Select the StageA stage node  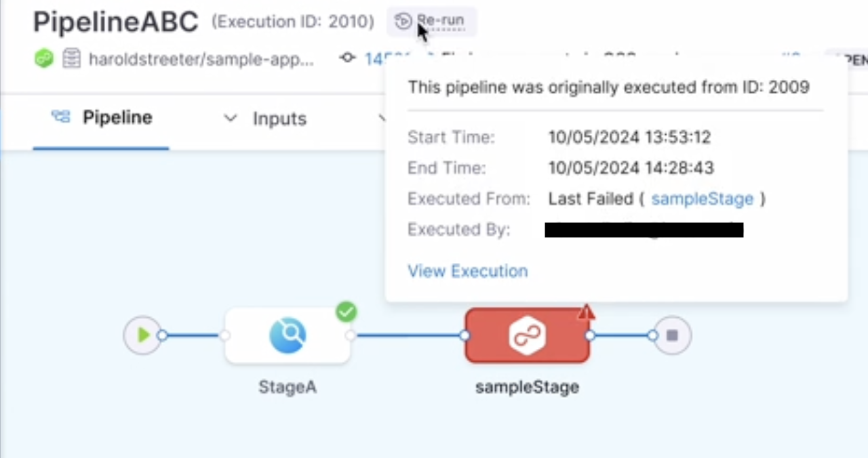pyautogui.click(x=288, y=335)
